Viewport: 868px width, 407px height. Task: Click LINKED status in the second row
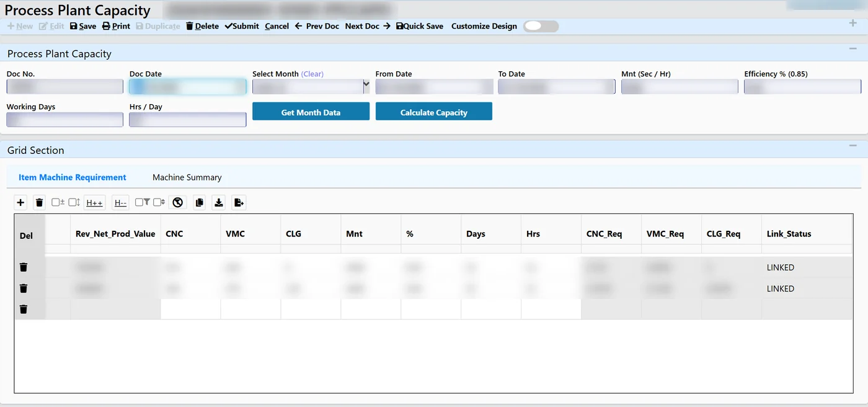click(781, 288)
